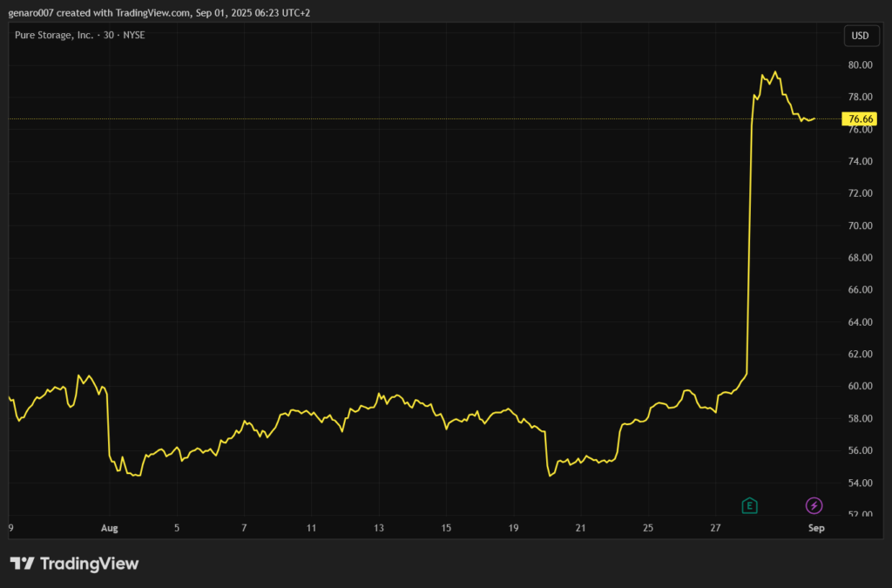Click the date label 27 on time axis

715,528
